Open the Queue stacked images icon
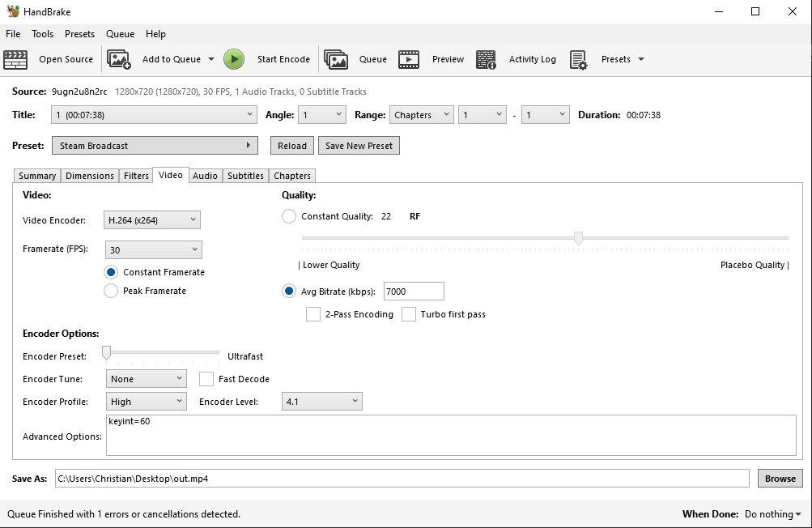The height and width of the screenshot is (528, 812). click(x=336, y=60)
